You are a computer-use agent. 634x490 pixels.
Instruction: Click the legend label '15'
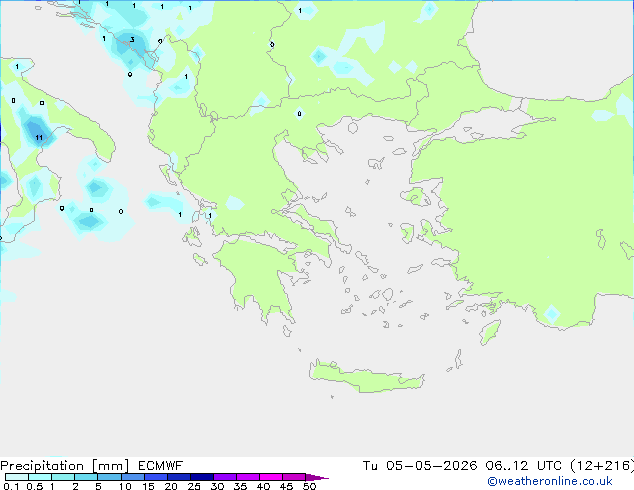click(x=148, y=486)
